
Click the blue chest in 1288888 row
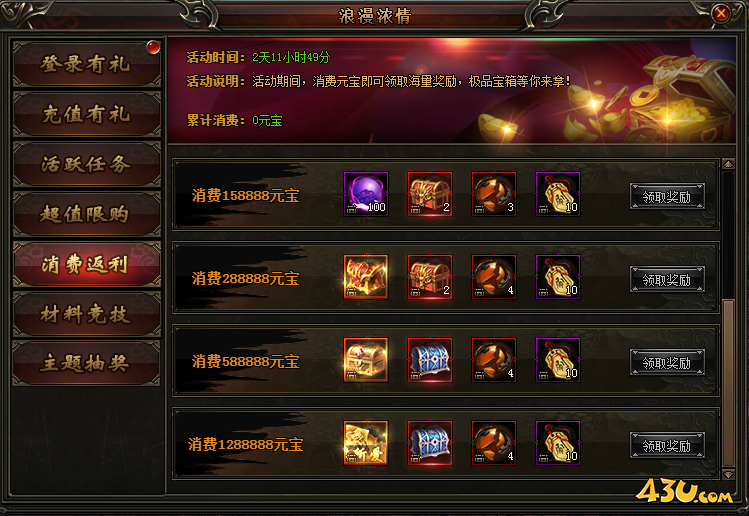(x=430, y=443)
